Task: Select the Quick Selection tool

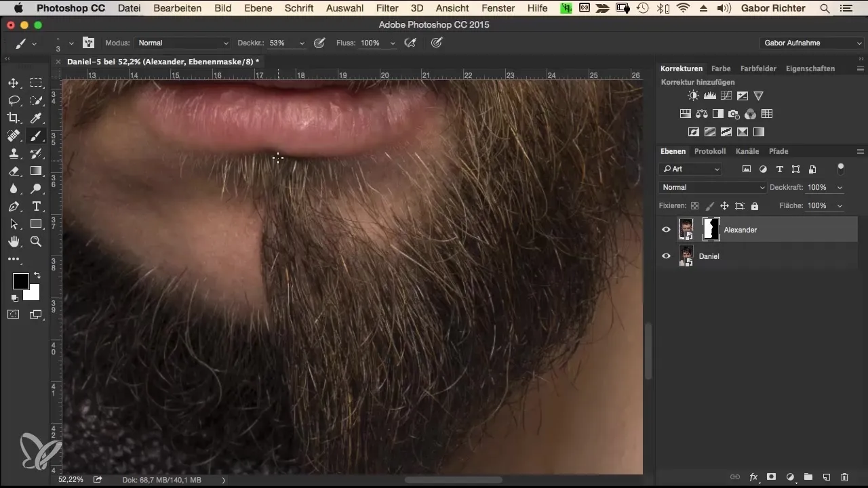Action: point(36,100)
